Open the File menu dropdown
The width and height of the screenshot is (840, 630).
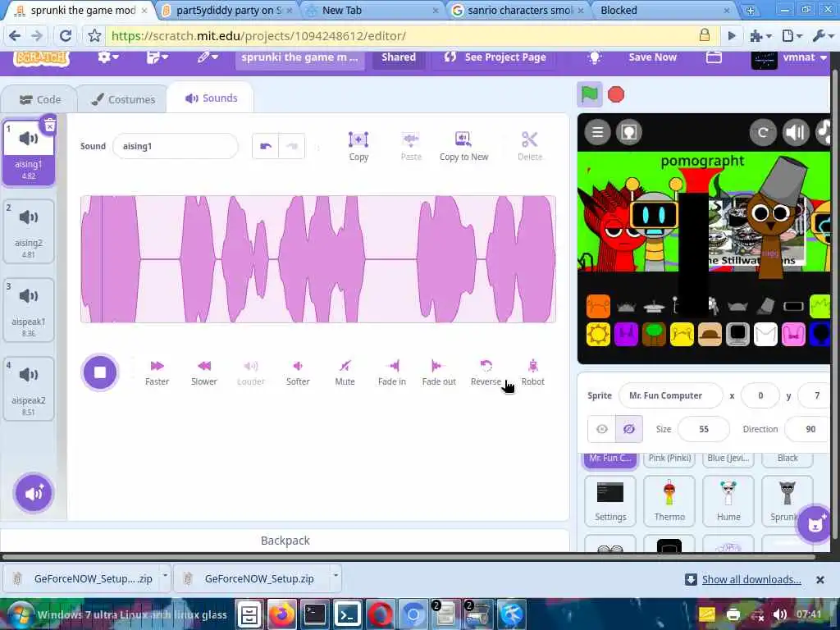157,57
